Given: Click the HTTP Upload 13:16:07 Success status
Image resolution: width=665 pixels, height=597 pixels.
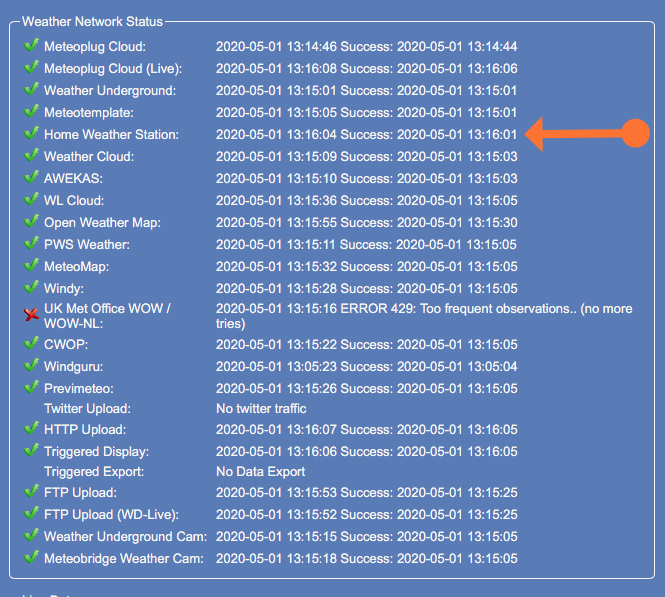Looking at the screenshot, I should click(x=366, y=430).
